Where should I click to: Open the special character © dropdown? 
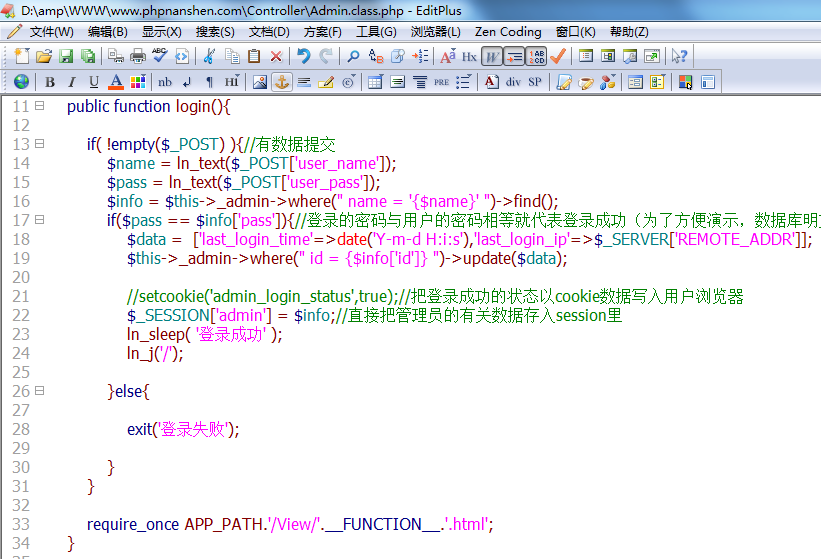coord(348,82)
